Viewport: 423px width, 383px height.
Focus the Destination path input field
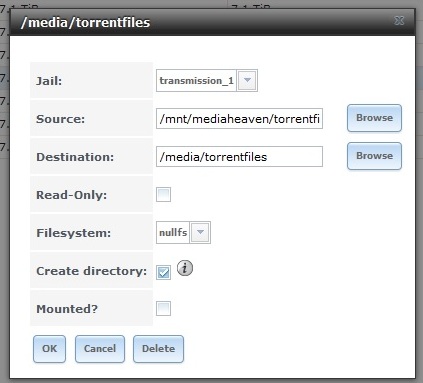click(239, 156)
